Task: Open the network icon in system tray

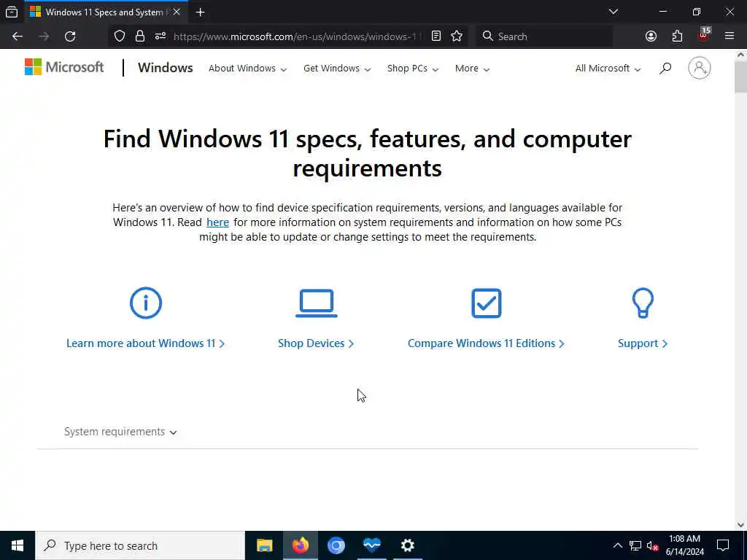Action: [635, 545]
